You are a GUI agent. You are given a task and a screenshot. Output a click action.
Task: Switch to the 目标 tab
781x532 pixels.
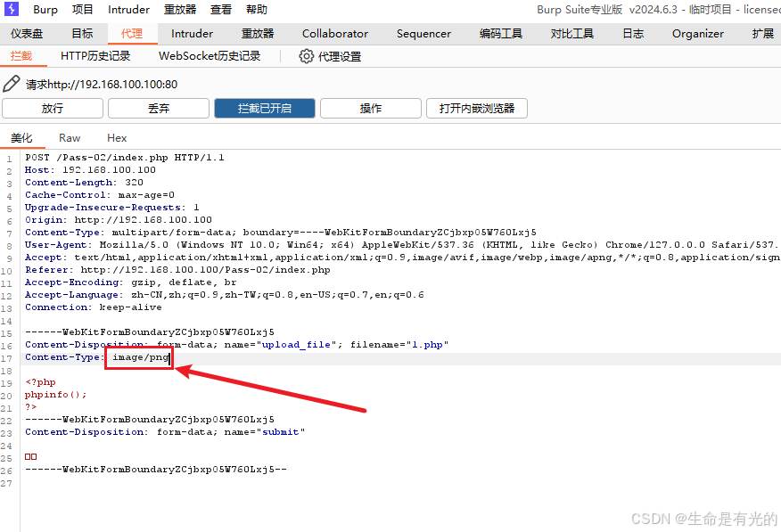(x=82, y=33)
